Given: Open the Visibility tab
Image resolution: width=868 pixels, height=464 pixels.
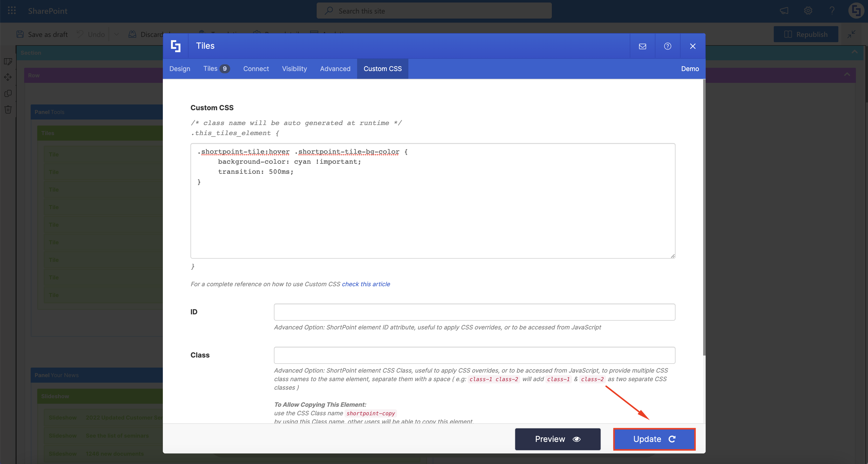Looking at the screenshot, I should pos(294,69).
